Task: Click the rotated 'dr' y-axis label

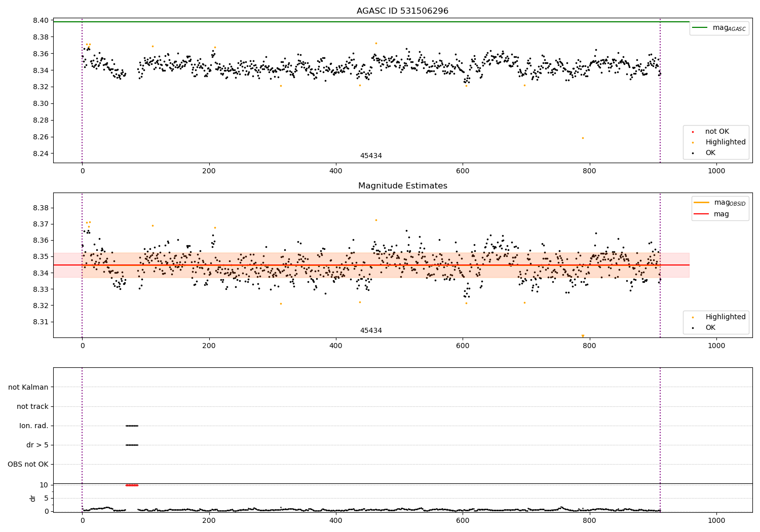Action: 33,498
